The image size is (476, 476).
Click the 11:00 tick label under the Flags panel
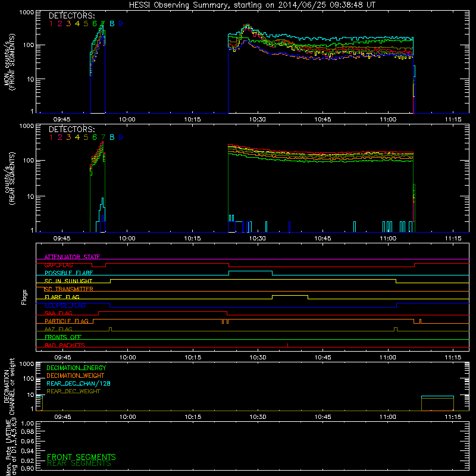tap(388, 358)
